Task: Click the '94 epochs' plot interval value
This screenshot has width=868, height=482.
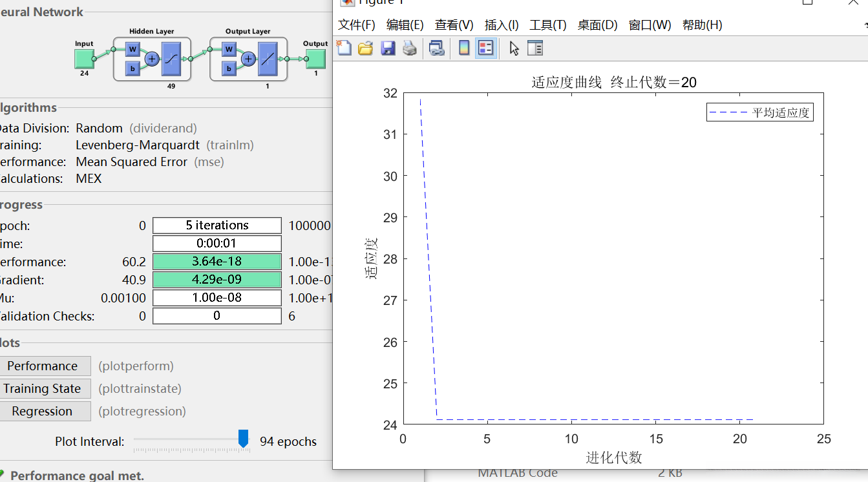Action: [288, 442]
